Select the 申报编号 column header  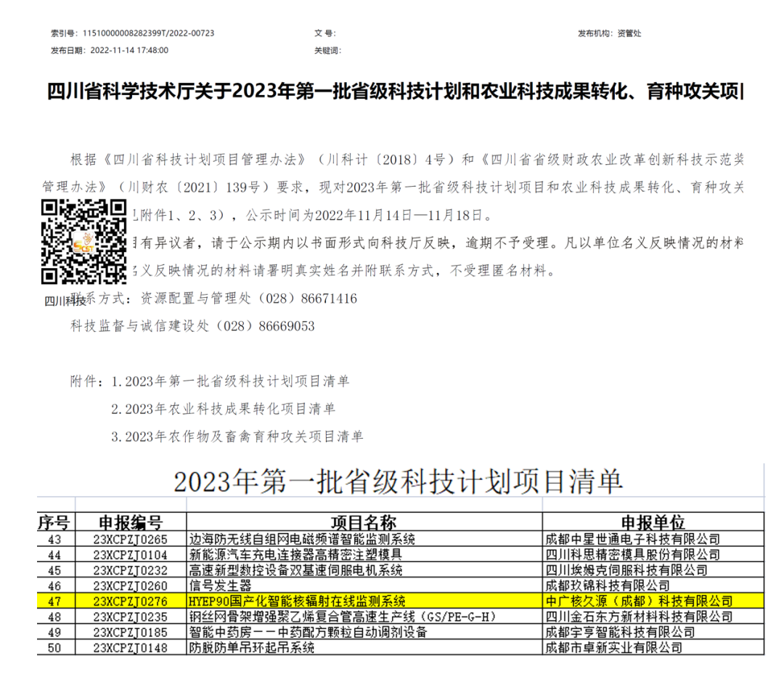[x=130, y=523]
